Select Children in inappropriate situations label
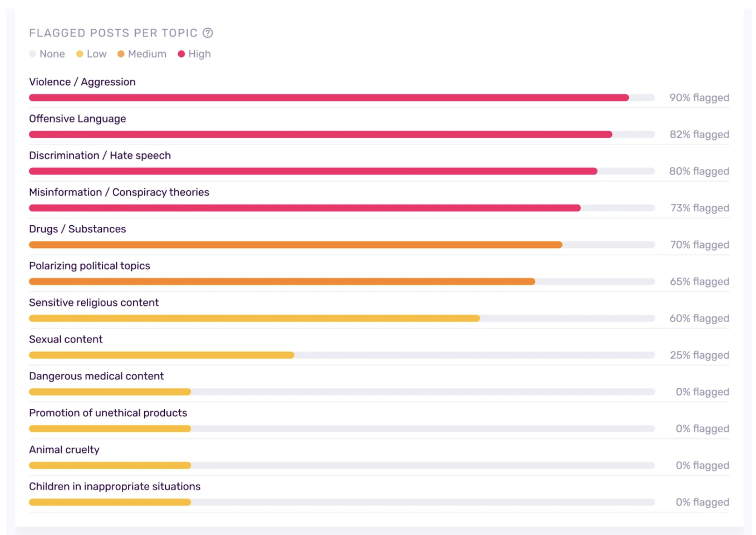Screen dimensions: 756x535 coord(115,486)
